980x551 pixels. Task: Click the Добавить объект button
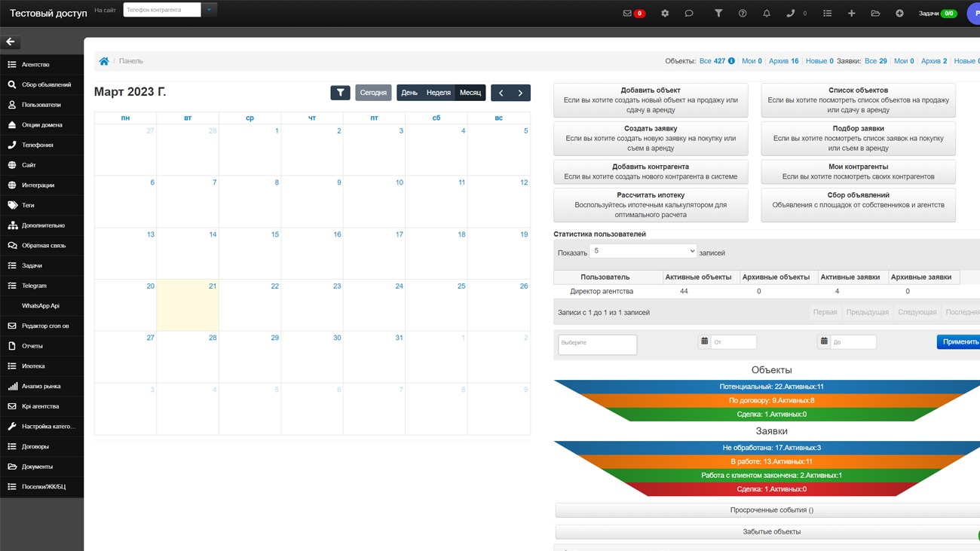(651, 100)
